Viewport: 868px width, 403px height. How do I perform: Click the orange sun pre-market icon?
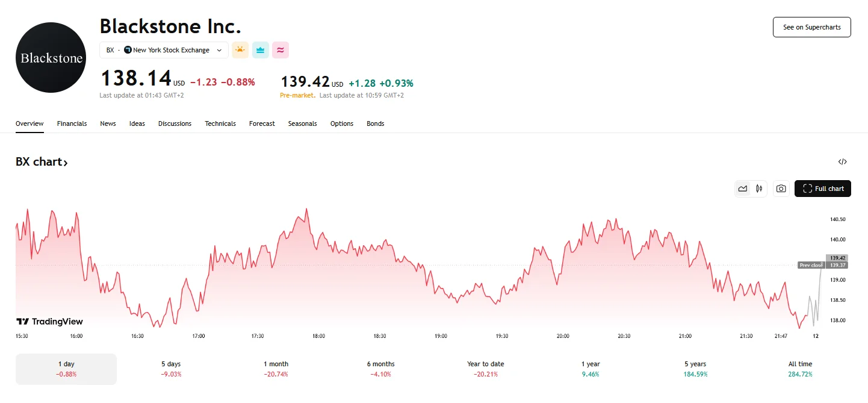tap(240, 50)
